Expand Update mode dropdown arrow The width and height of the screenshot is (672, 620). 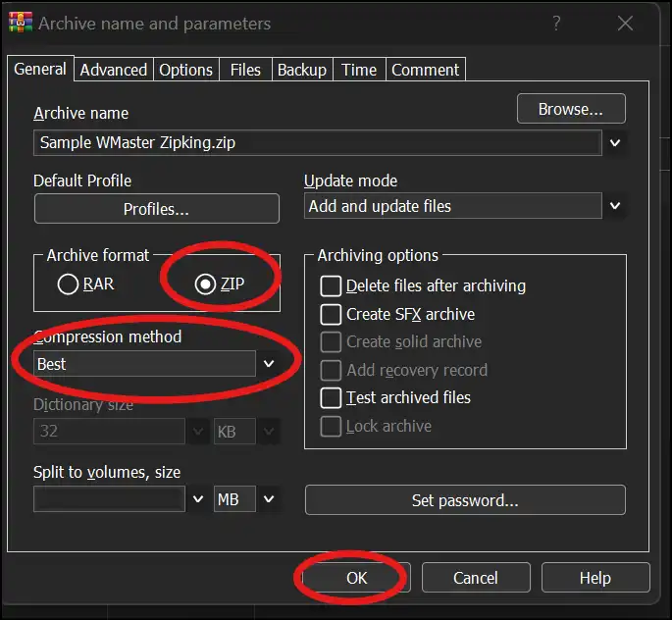click(615, 206)
